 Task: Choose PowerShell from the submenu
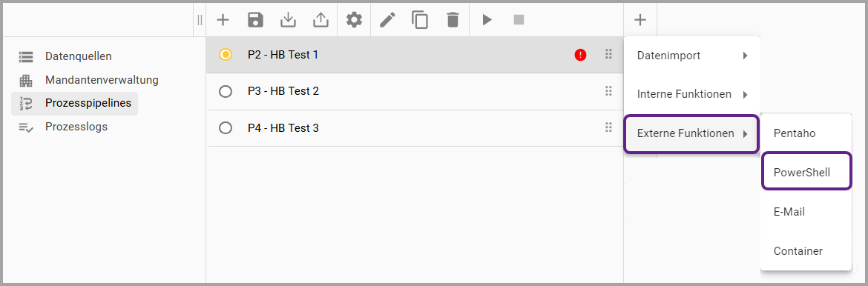806,173
